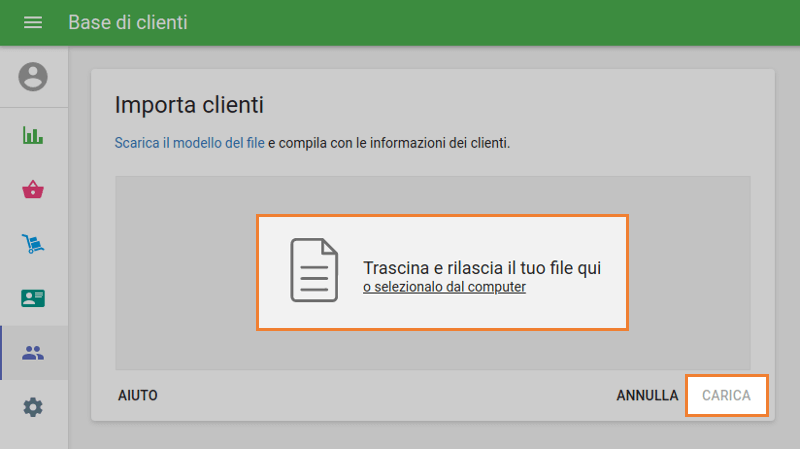Open the items shopping basket icon

coord(33,189)
